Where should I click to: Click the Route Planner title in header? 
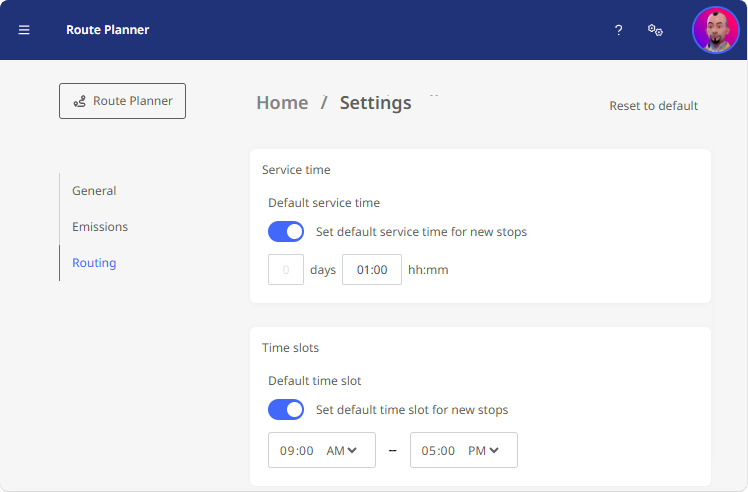click(x=108, y=30)
